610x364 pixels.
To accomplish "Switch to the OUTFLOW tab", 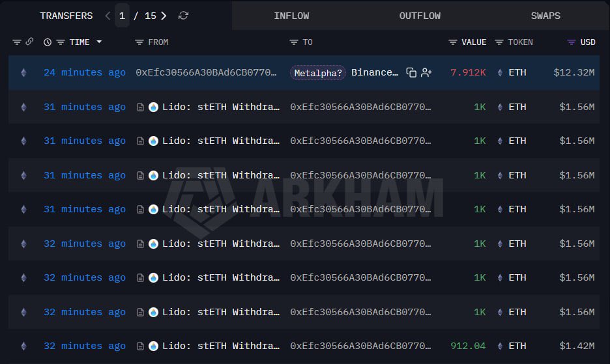I will pyautogui.click(x=420, y=16).
